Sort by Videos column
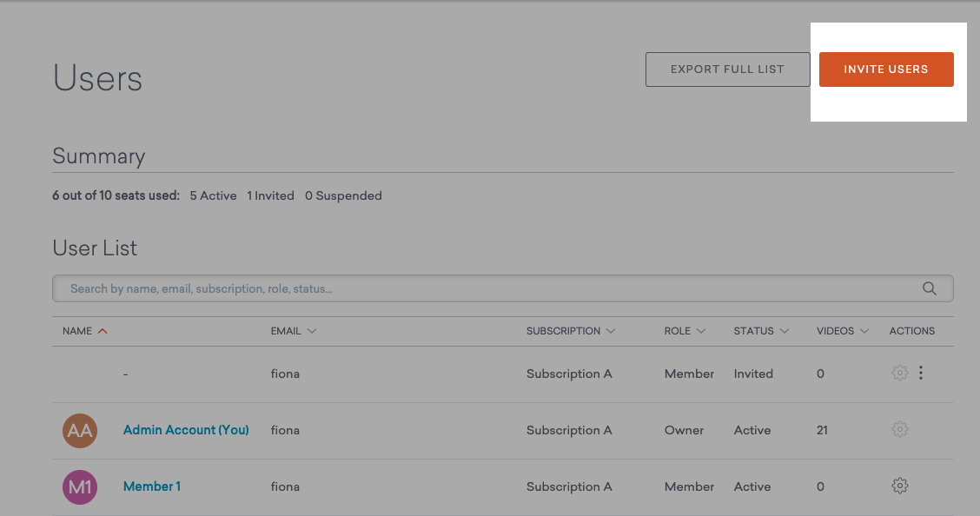The image size is (980, 516). tap(864, 331)
